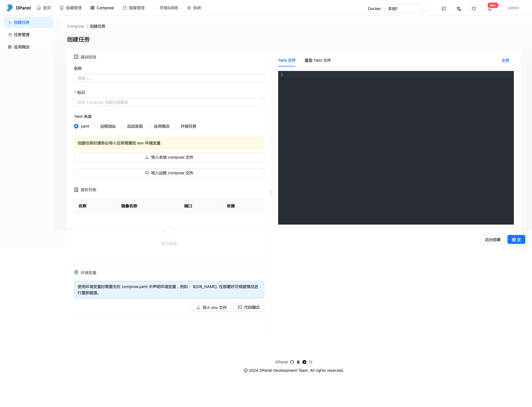
Task: Open 任务管理 in the sidebar
Action: coord(22,35)
